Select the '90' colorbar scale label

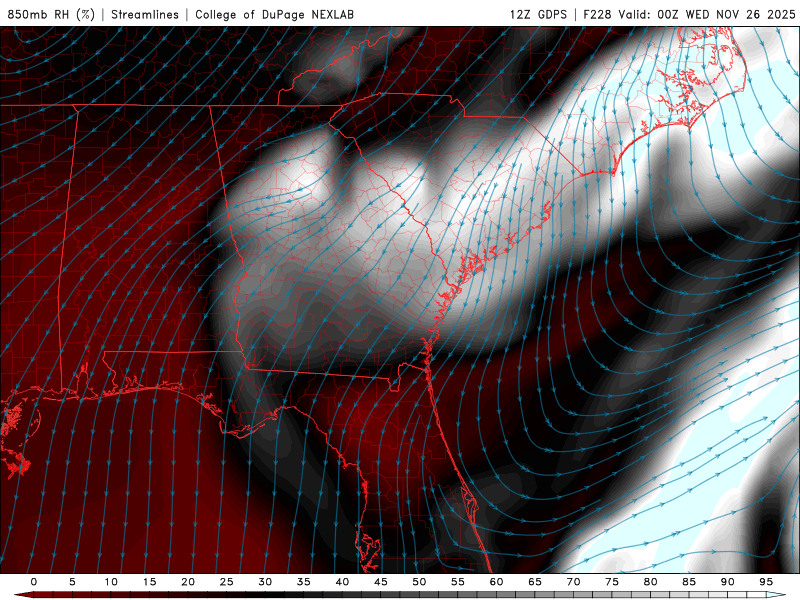[x=728, y=582]
